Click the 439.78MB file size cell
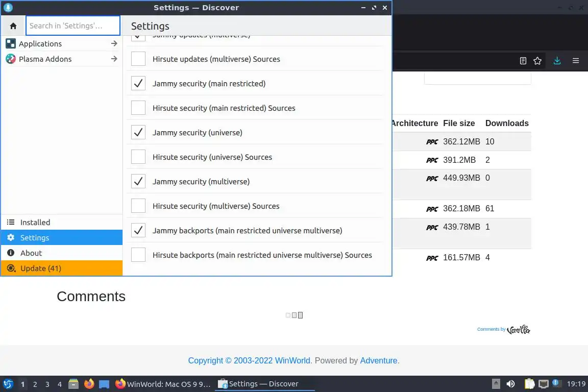The image size is (588, 392). point(461,227)
